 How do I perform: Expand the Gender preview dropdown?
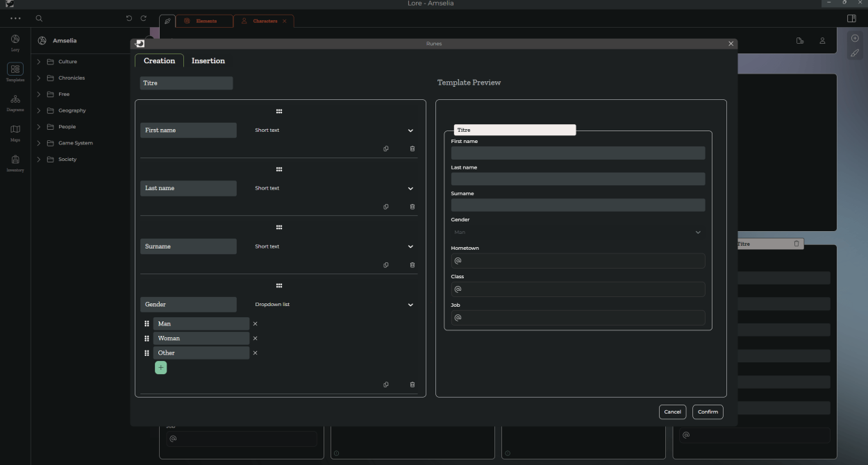(x=698, y=232)
